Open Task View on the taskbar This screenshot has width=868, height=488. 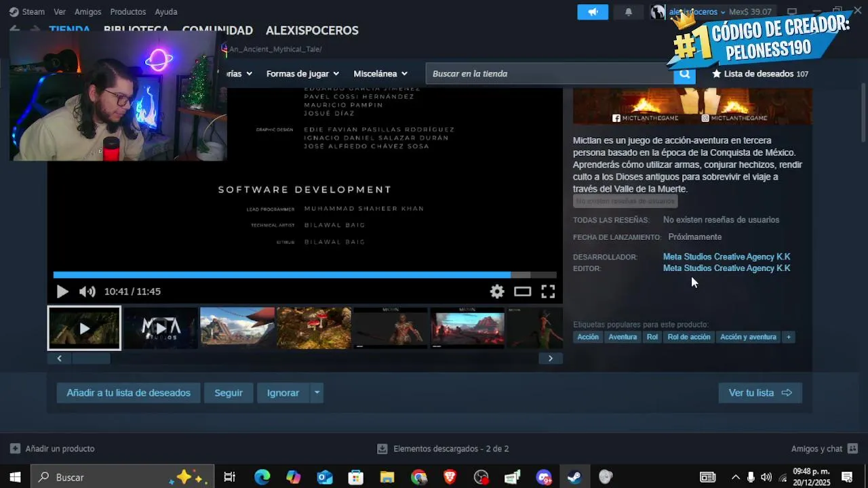[x=229, y=477]
